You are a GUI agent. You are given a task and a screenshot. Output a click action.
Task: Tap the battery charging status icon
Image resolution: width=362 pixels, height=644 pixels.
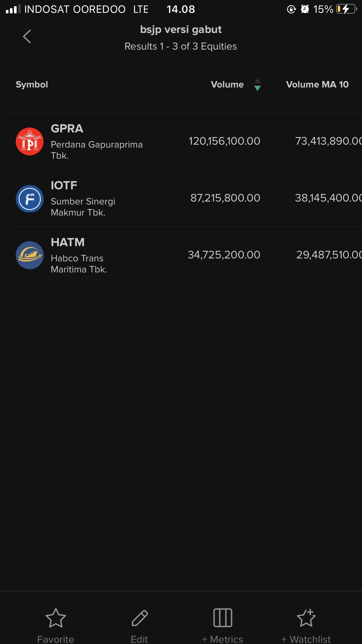[346, 9]
